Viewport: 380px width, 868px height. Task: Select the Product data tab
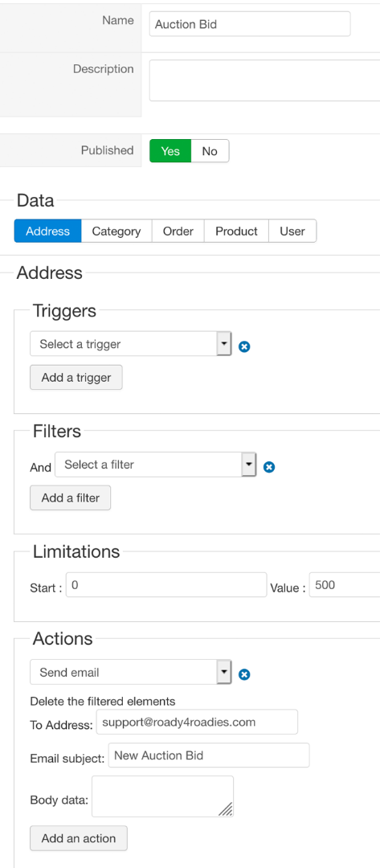(x=236, y=231)
